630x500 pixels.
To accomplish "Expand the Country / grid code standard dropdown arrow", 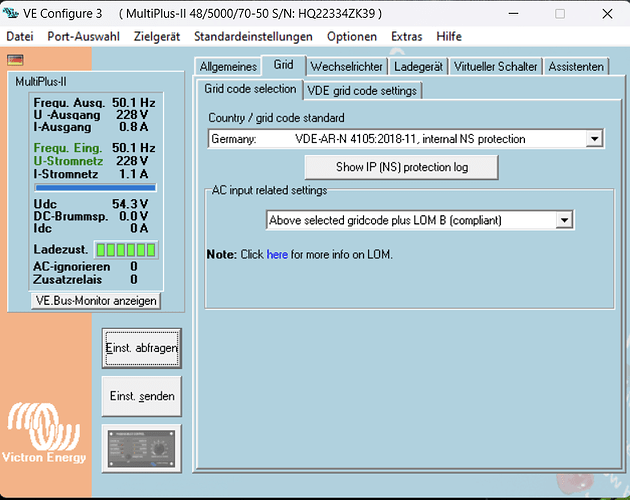I will tap(594, 139).
